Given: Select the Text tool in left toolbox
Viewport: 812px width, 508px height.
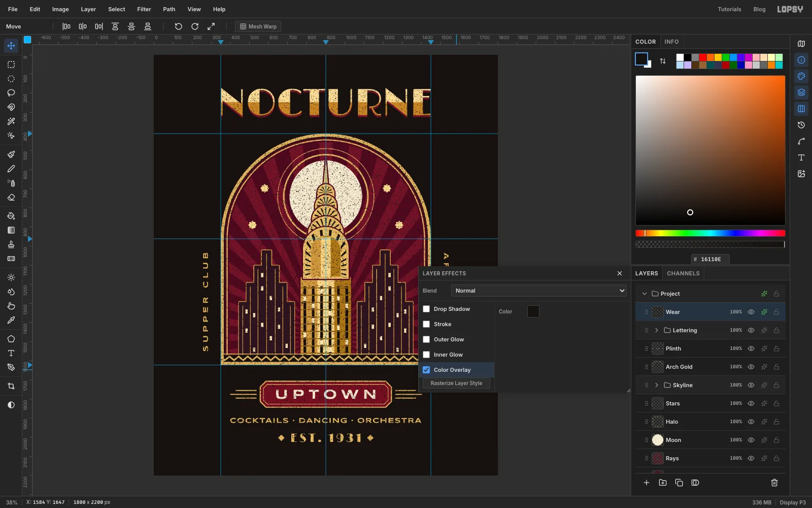Looking at the screenshot, I should pyautogui.click(x=11, y=353).
